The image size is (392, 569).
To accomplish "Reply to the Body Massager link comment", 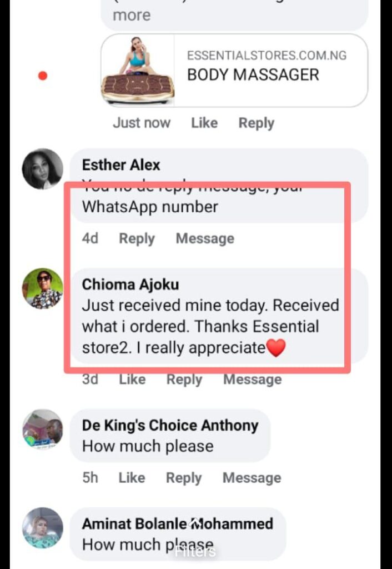I will pyautogui.click(x=257, y=123).
